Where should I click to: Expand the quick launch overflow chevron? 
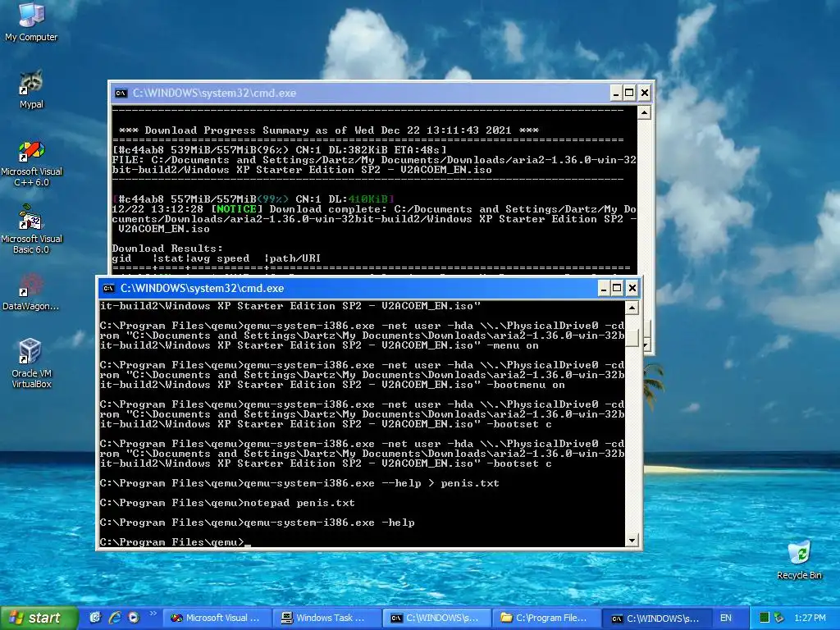(x=153, y=614)
